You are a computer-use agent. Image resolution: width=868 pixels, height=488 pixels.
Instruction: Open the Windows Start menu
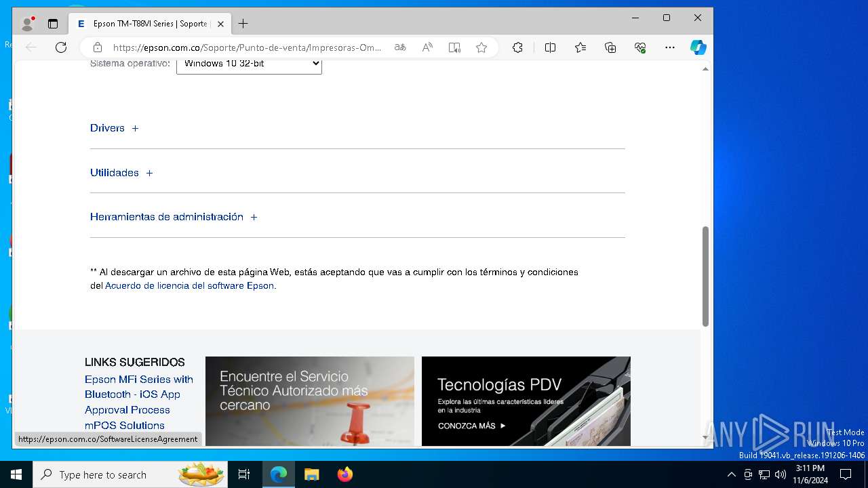click(x=16, y=474)
